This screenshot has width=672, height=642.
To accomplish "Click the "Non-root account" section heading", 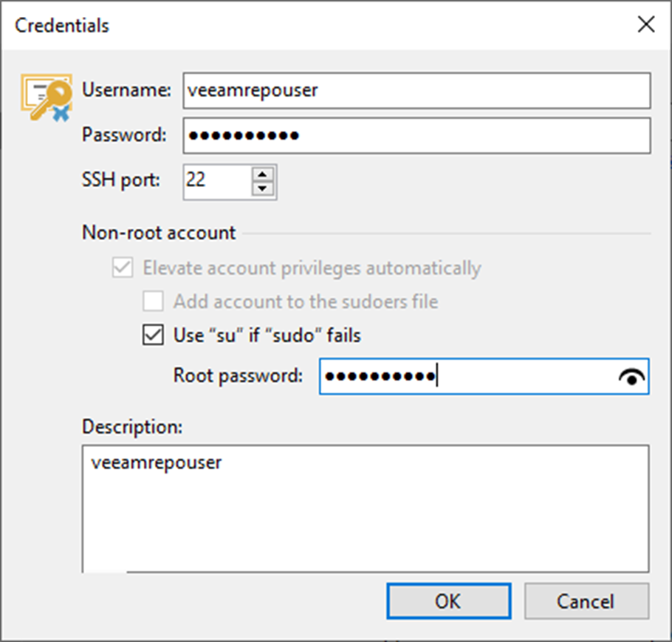I will tap(159, 233).
